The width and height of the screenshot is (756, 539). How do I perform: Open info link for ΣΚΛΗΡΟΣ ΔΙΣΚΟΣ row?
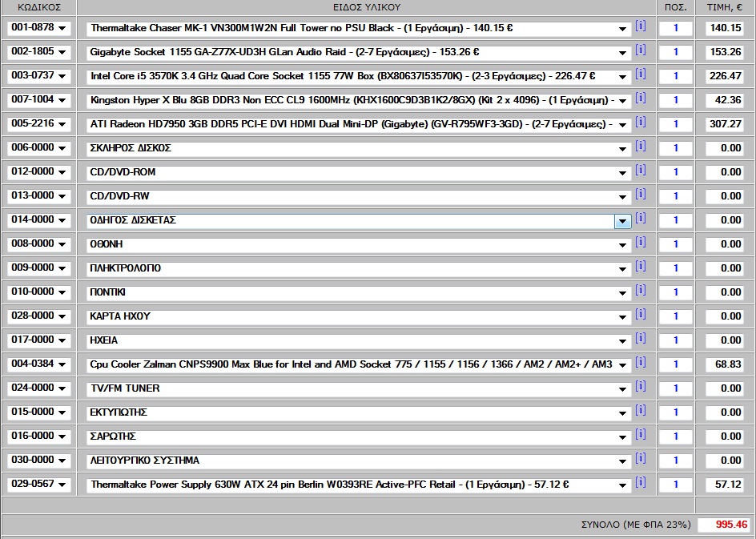[641, 146]
